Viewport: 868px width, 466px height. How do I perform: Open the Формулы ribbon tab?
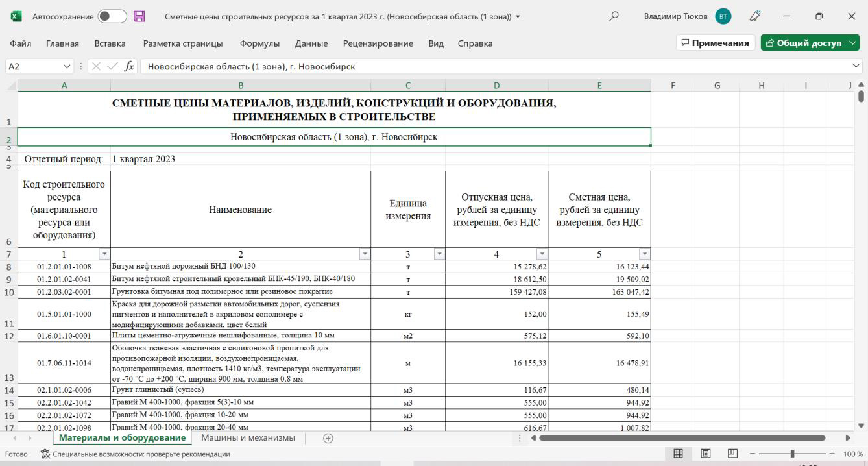[x=259, y=43]
